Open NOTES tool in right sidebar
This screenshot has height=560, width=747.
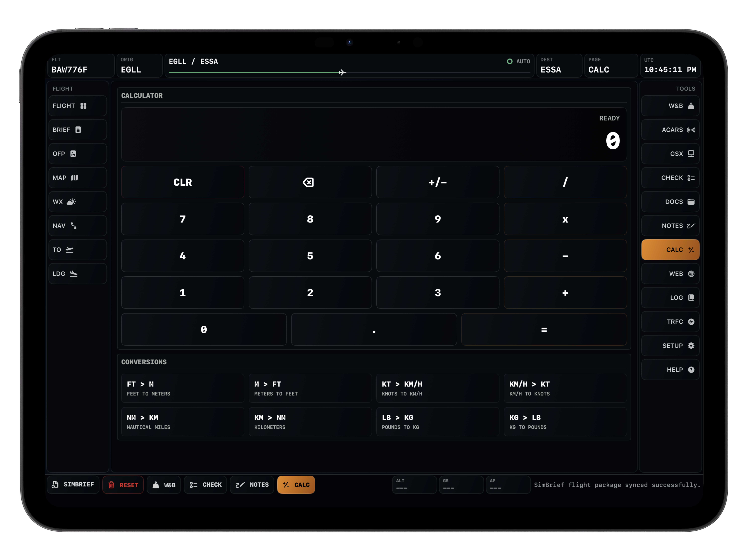[x=670, y=225]
